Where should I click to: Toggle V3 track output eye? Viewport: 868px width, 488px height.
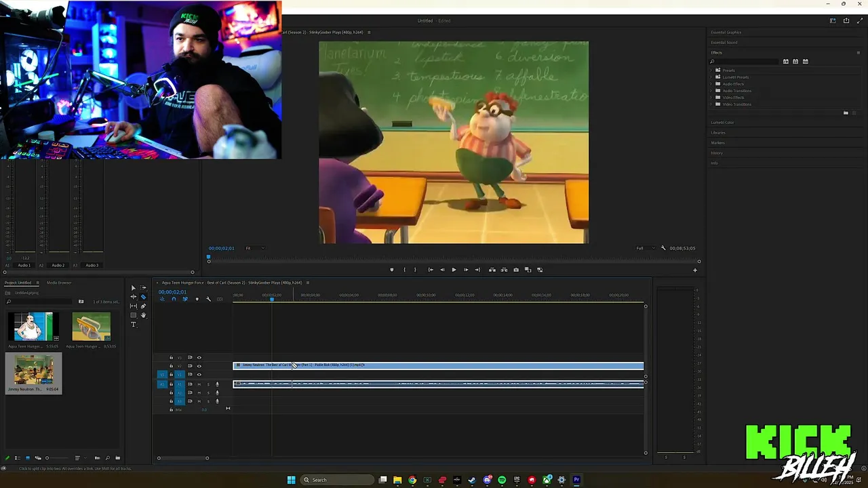(x=199, y=357)
